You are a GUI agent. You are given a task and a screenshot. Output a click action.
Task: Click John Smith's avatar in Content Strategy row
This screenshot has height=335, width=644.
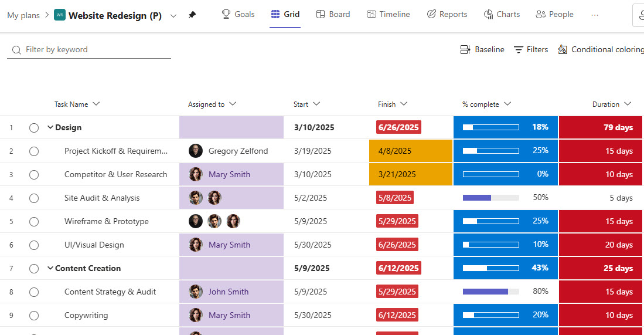tap(196, 292)
